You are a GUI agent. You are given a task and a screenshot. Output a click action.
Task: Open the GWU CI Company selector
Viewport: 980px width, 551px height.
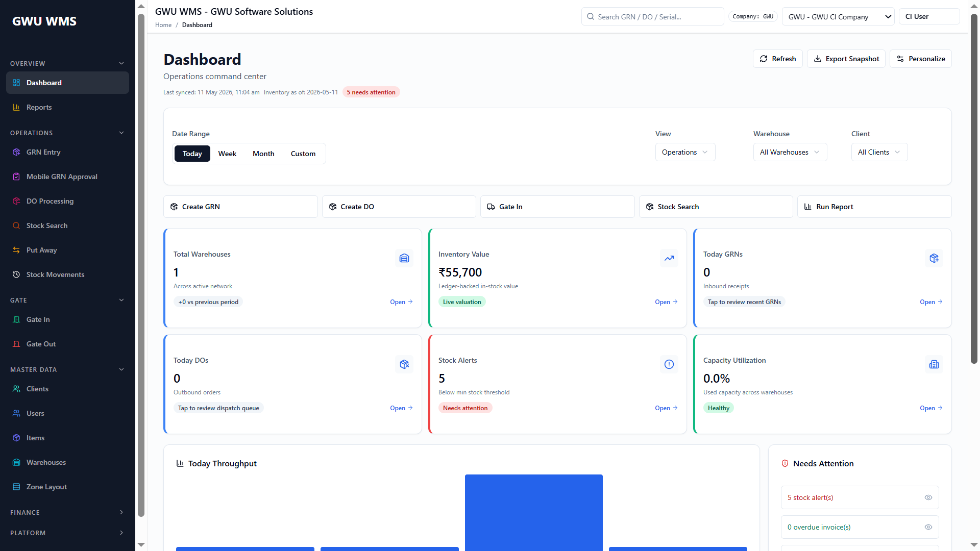[838, 16]
